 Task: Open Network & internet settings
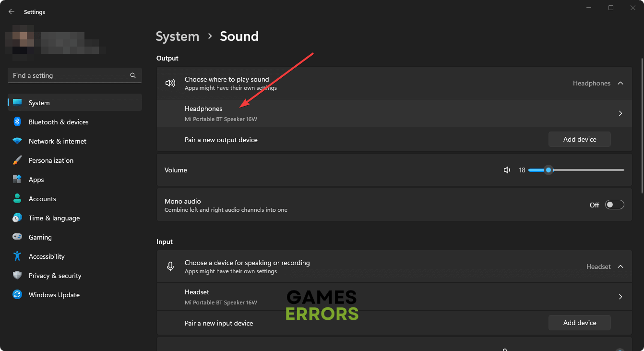75,141
